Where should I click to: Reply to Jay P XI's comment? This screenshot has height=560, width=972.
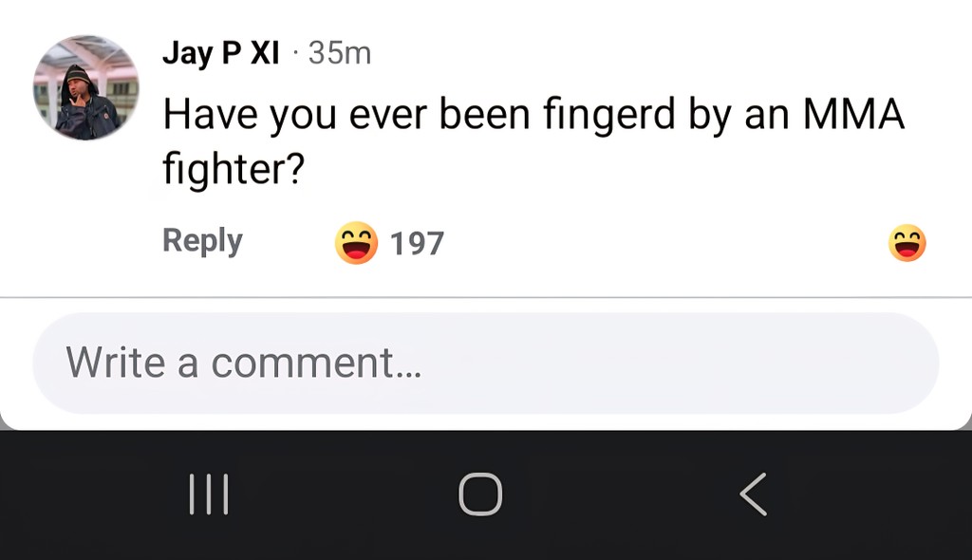(202, 240)
